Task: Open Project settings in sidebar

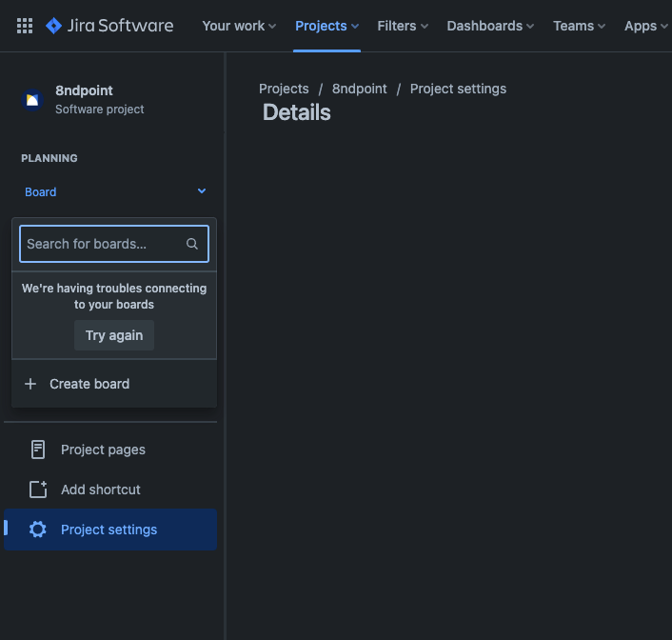Action: pyautogui.click(x=110, y=530)
